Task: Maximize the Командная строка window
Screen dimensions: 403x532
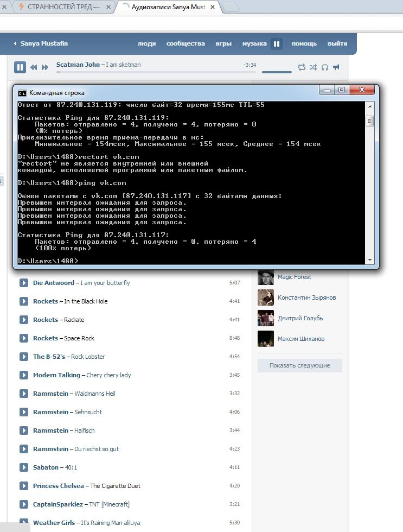Action: coord(342,90)
